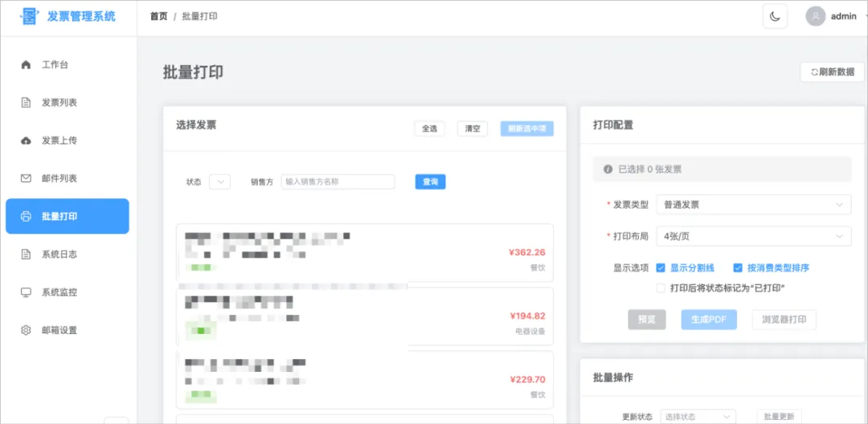Viewport: 868px width, 424px height.
Task: Click the 刷新数据 button
Action: click(x=832, y=71)
